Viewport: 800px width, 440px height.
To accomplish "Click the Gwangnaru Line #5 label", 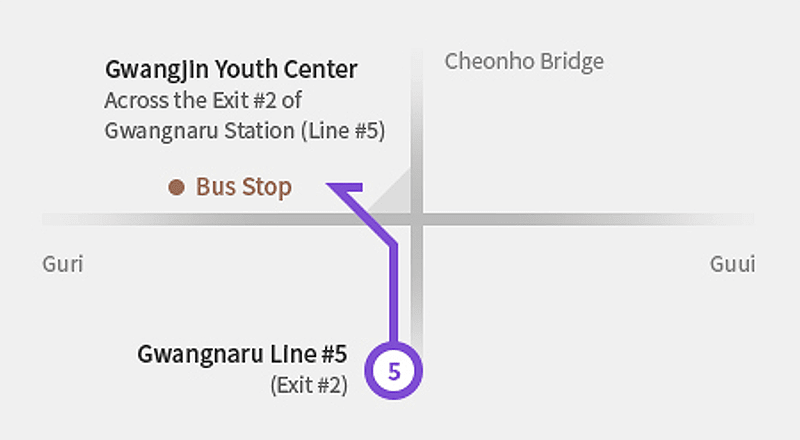I will click(x=242, y=354).
